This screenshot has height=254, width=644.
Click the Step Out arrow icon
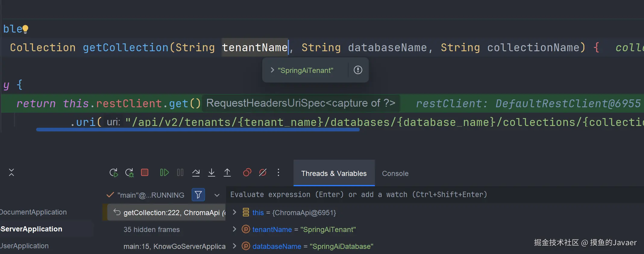(227, 173)
